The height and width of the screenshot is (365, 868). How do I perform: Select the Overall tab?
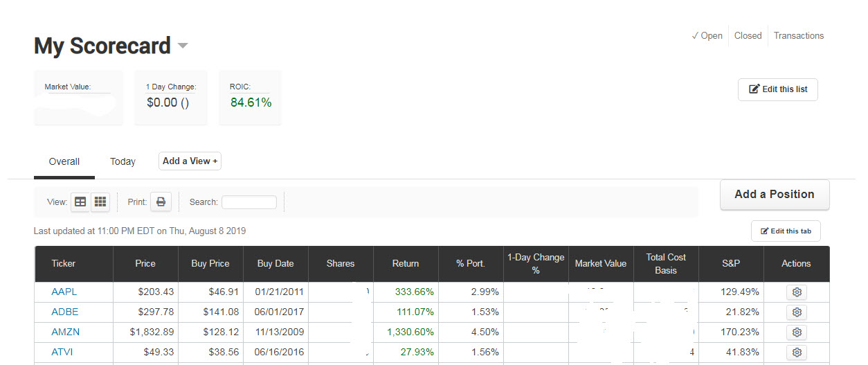pos(64,161)
